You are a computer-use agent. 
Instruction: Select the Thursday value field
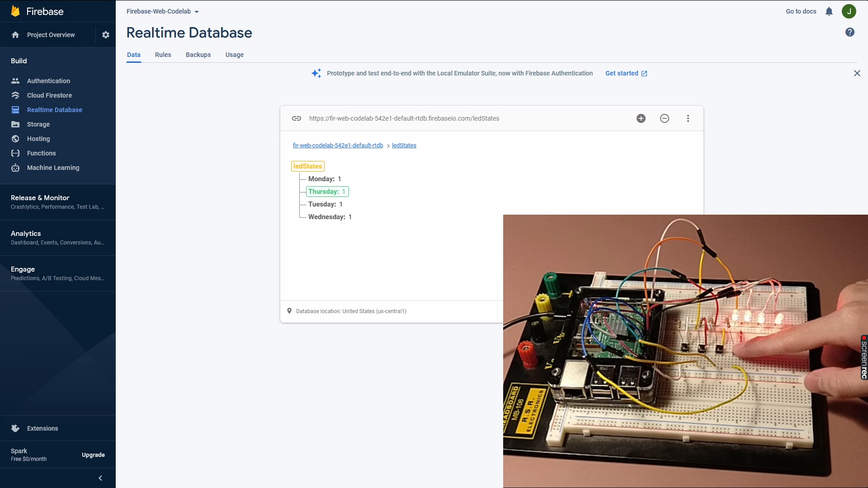tap(344, 192)
